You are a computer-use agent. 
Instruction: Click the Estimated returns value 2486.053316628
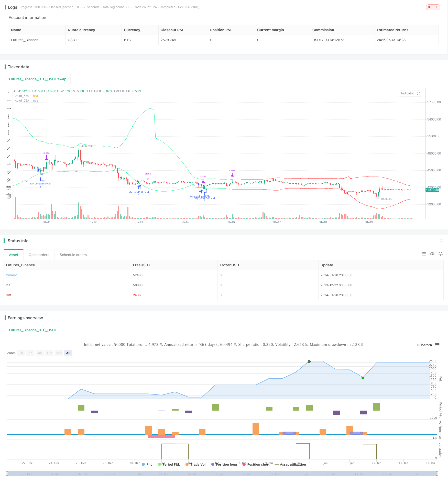click(391, 40)
